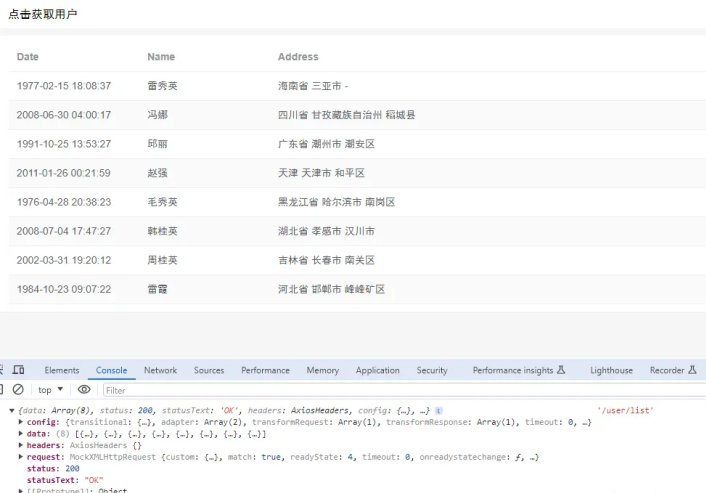706x493 pixels.
Task: Click the name 雷霞
Action: tap(158, 289)
